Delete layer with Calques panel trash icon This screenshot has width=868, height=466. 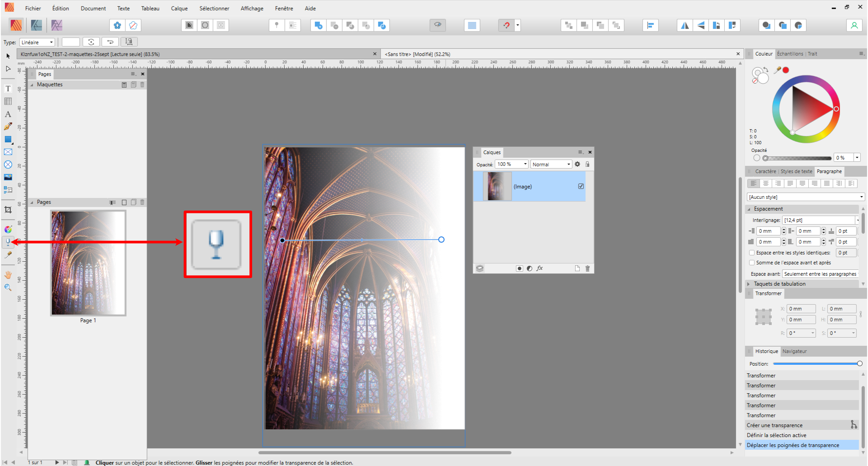[587, 268]
